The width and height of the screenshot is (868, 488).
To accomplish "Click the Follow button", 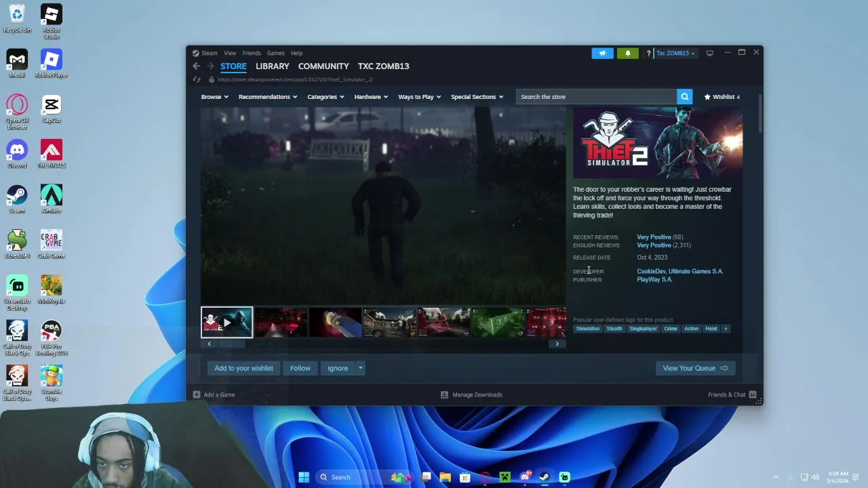I will coord(300,368).
